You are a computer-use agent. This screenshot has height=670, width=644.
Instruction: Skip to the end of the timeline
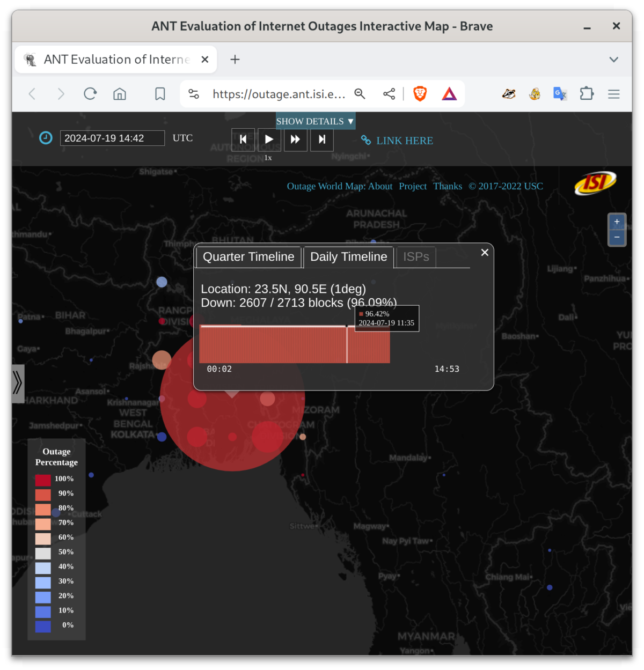pyautogui.click(x=321, y=139)
